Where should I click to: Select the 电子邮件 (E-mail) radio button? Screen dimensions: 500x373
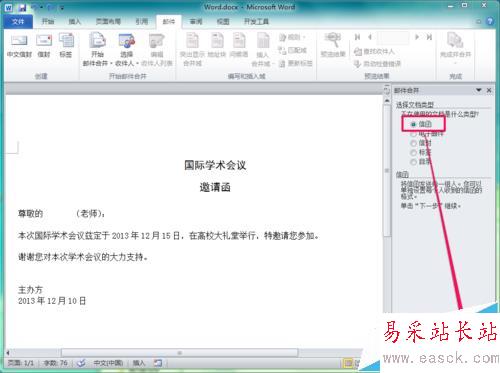[x=413, y=134]
